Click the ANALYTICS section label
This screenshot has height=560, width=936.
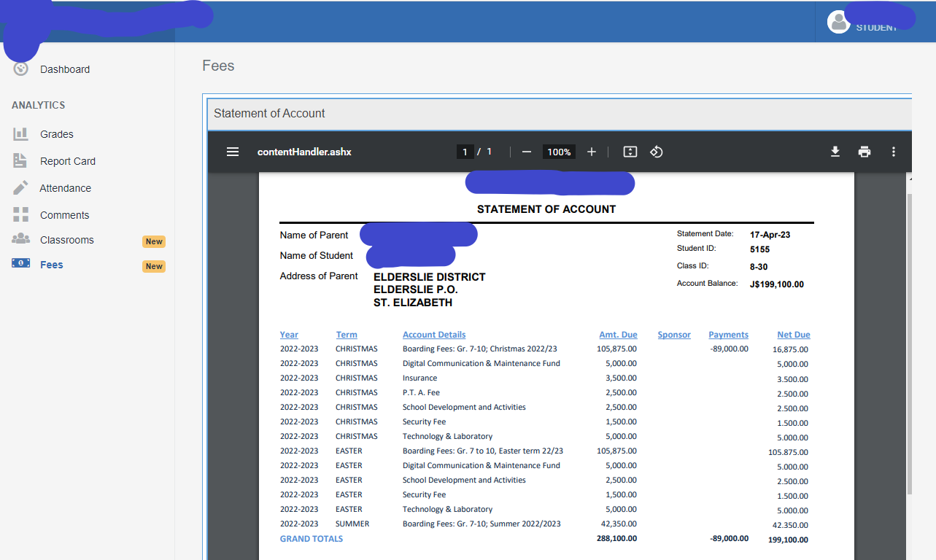pos(38,105)
